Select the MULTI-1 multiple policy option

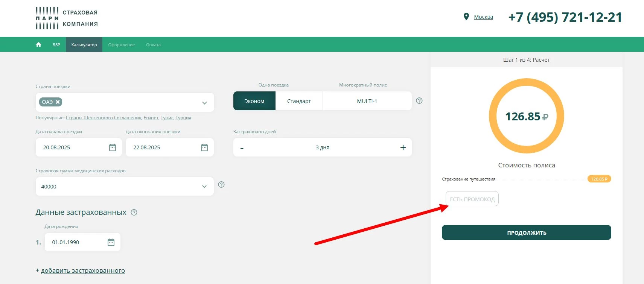(x=367, y=101)
